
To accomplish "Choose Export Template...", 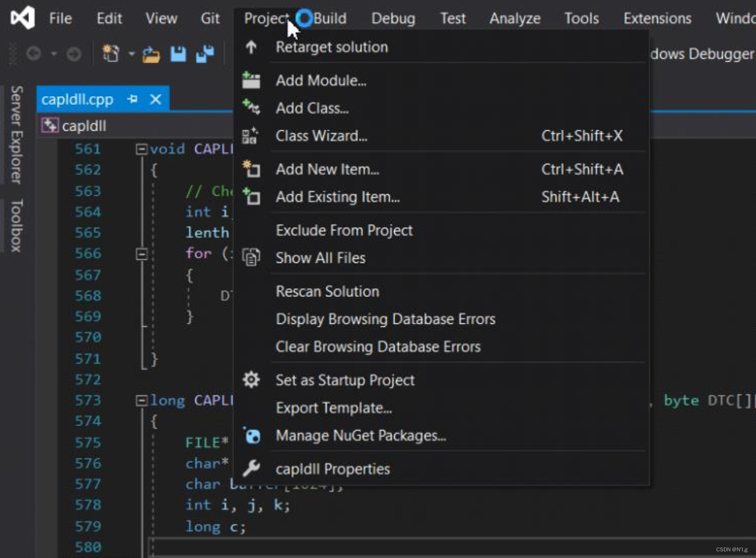I will point(441,408).
